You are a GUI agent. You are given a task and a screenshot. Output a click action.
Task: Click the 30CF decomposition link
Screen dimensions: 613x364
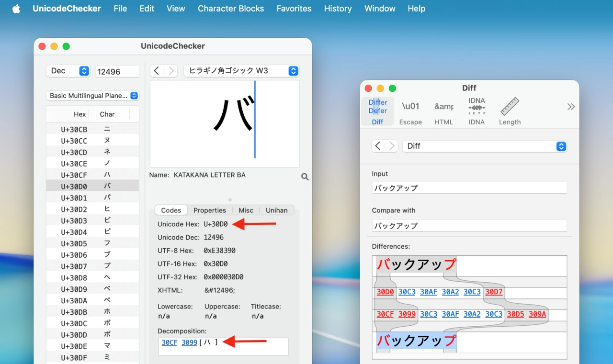tap(169, 342)
